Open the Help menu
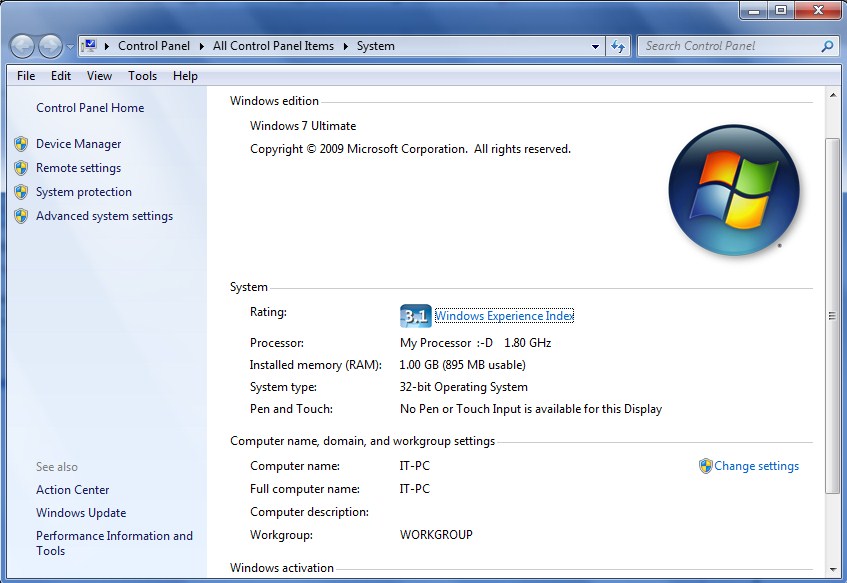Image resolution: width=847 pixels, height=583 pixels. pyautogui.click(x=185, y=76)
